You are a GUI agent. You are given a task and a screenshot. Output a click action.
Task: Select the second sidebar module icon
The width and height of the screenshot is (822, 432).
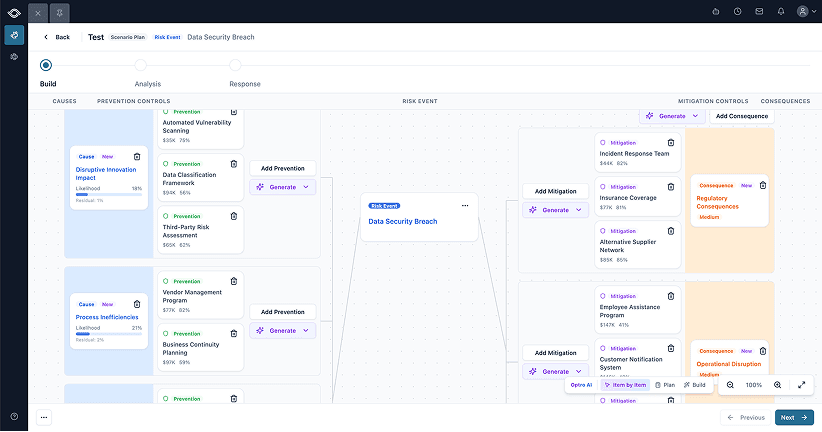click(14, 56)
